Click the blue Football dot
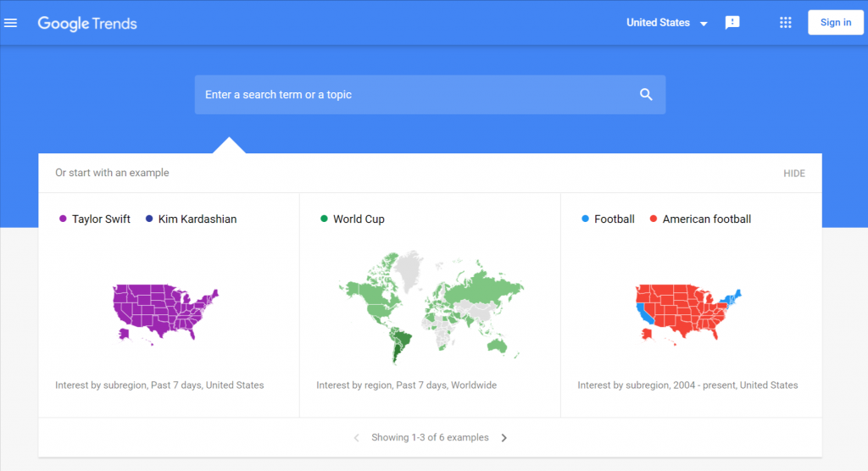The width and height of the screenshot is (868, 471). [x=585, y=219]
